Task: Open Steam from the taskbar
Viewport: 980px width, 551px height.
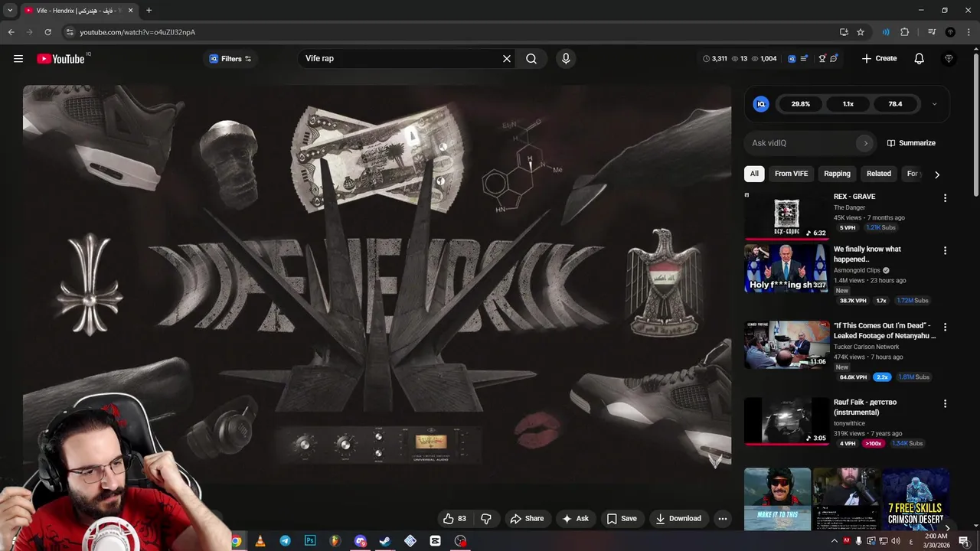Action: [x=385, y=541]
